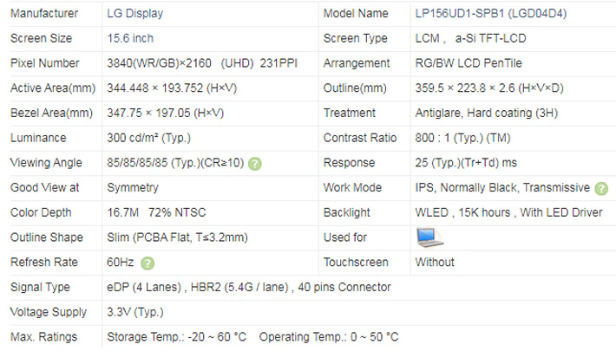Click RG/BW LCD PenTile arrangement value

click(469, 63)
